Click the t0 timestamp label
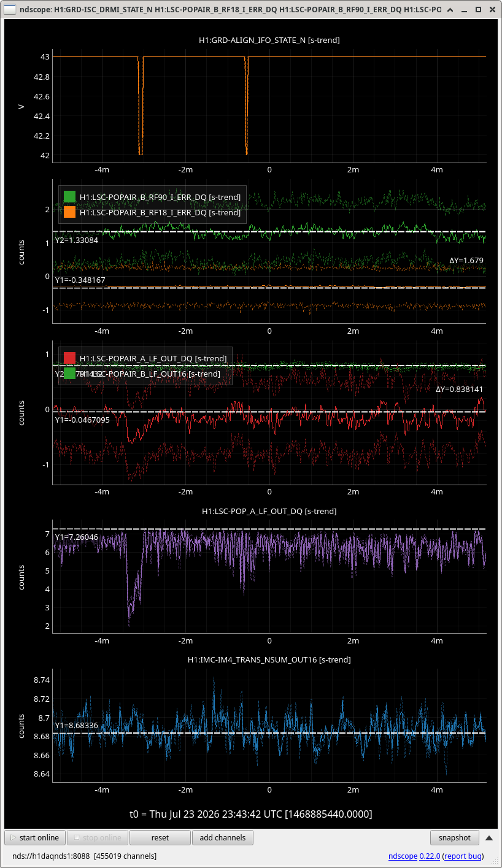Viewport: 502px width, 868px height. pos(251,814)
